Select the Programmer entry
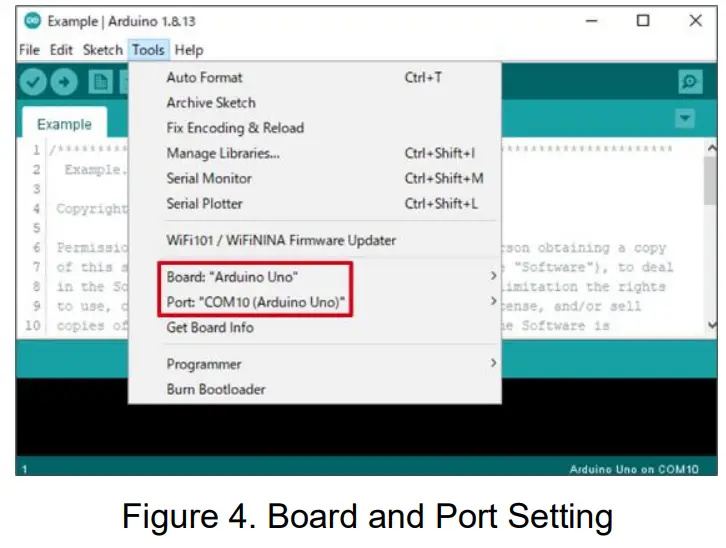Viewport: 726px width, 548px height. tap(315, 364)
